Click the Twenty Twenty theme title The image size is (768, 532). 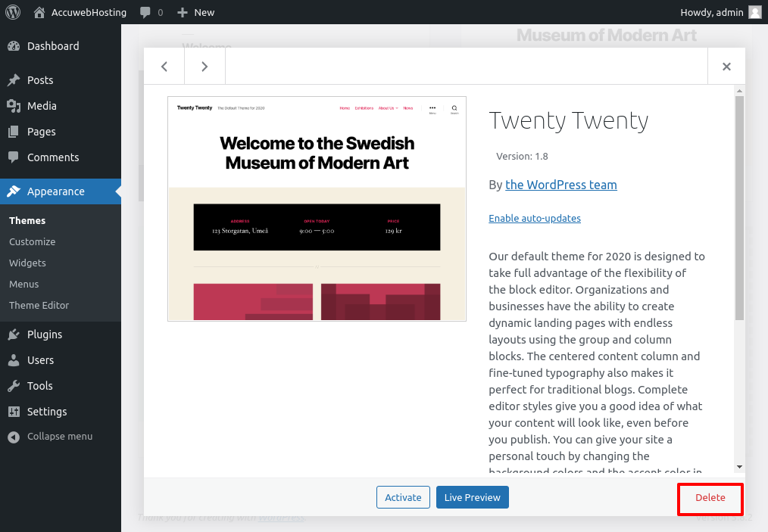pos(568,120)
